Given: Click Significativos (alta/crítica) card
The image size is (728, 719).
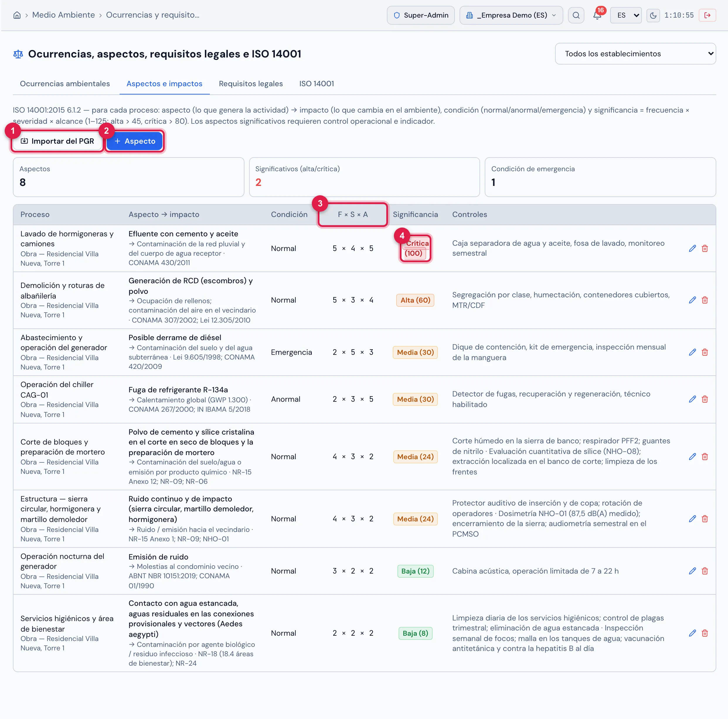Looking at the screenshot, I should (x=364, y=177).
